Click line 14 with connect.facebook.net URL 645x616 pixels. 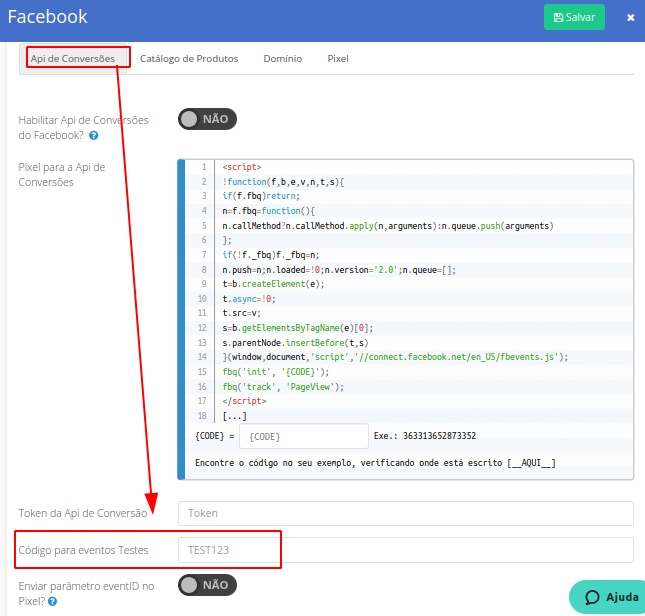pyautogui.click(x=395, y=357)
